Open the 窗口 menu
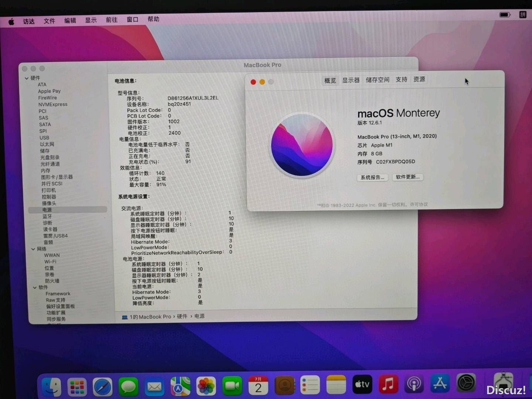The height and width of the screenshot is (399, 532). (132, 20)
